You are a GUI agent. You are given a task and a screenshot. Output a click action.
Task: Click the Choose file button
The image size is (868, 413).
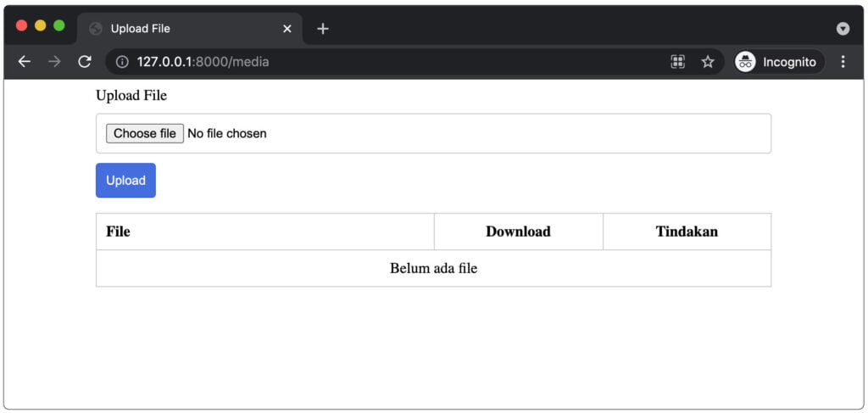click(145, 133)
